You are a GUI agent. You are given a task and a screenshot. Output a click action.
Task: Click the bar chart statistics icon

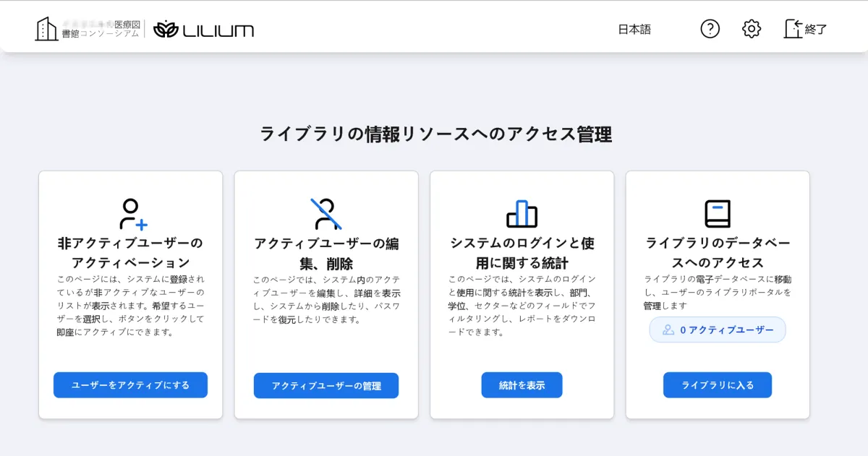tap(522, 214)
